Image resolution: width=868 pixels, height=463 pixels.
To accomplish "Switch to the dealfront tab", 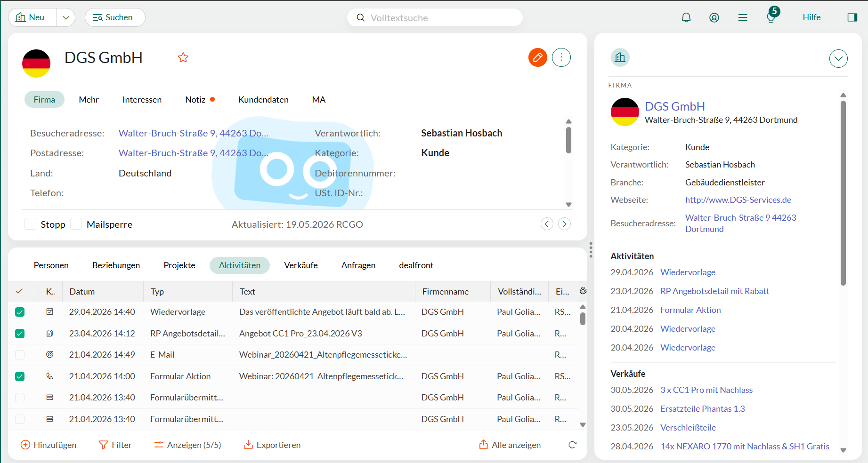I will [x=416, y=265].
